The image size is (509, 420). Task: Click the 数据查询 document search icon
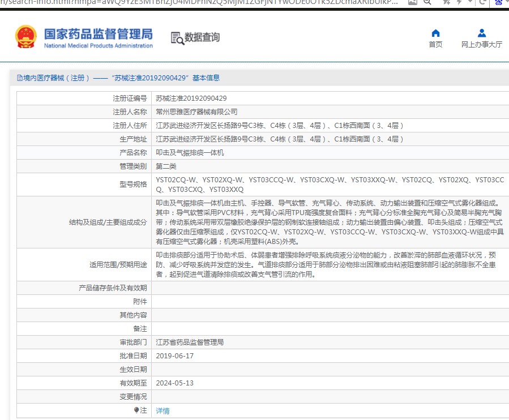[177, 38]
